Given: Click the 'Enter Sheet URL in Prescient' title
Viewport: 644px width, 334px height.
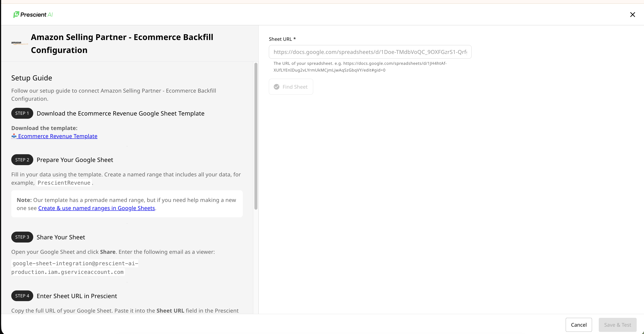Looking at the screenshot, I should 77,296.
